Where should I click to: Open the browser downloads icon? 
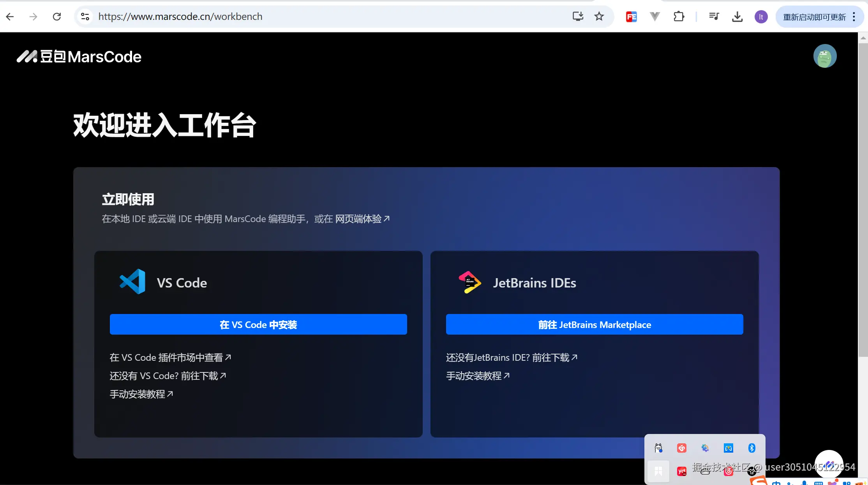(x=737, y=16)
